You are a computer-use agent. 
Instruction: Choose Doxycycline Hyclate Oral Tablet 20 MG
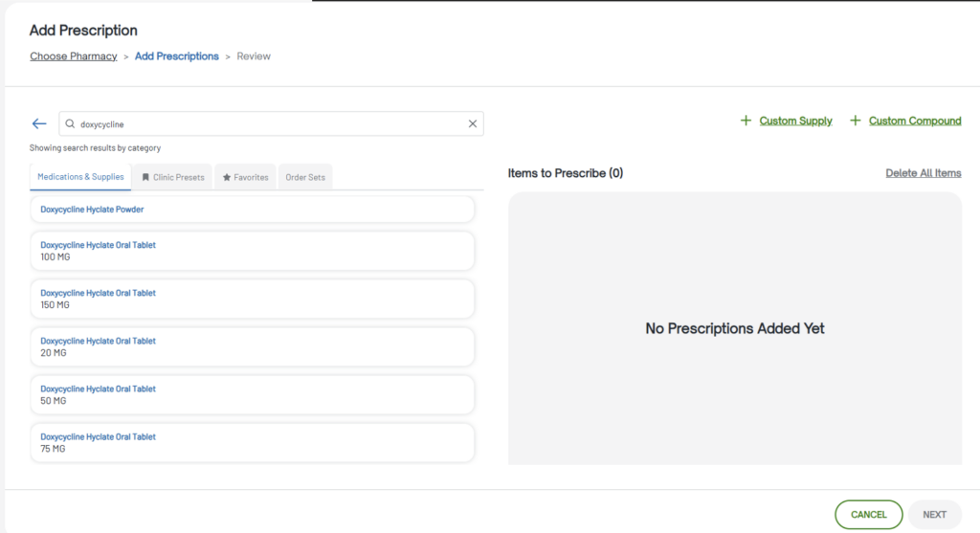tap(253, 346)
